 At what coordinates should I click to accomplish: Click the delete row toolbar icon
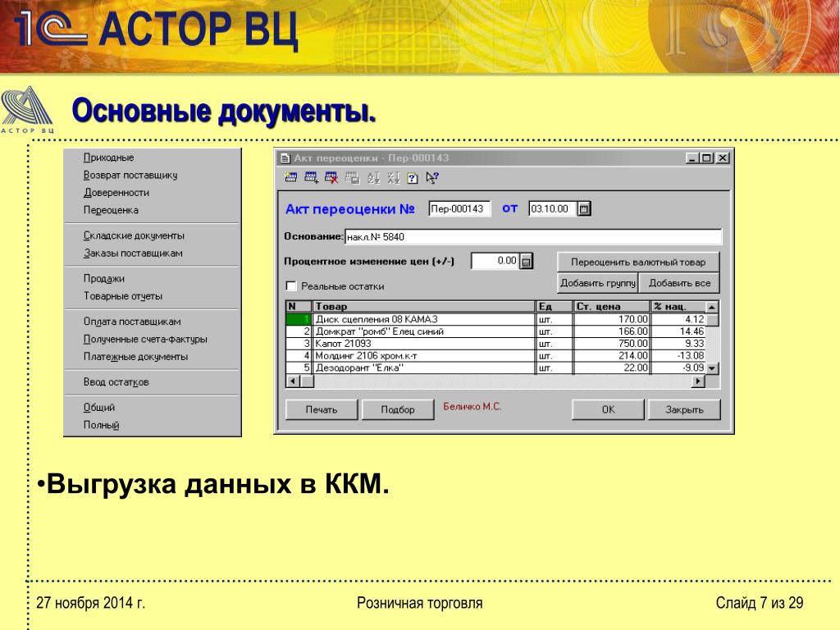click(x=331, y=177)
